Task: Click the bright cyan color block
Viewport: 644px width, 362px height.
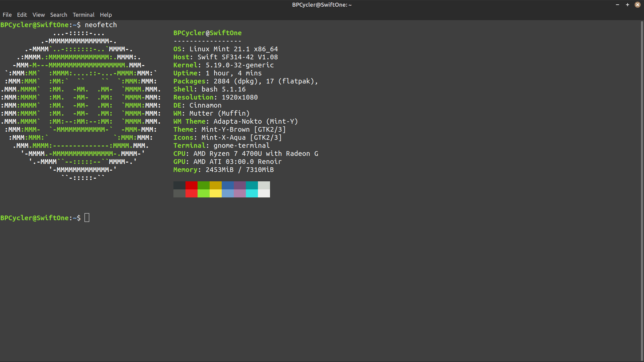Action: (x=252, y=193)
